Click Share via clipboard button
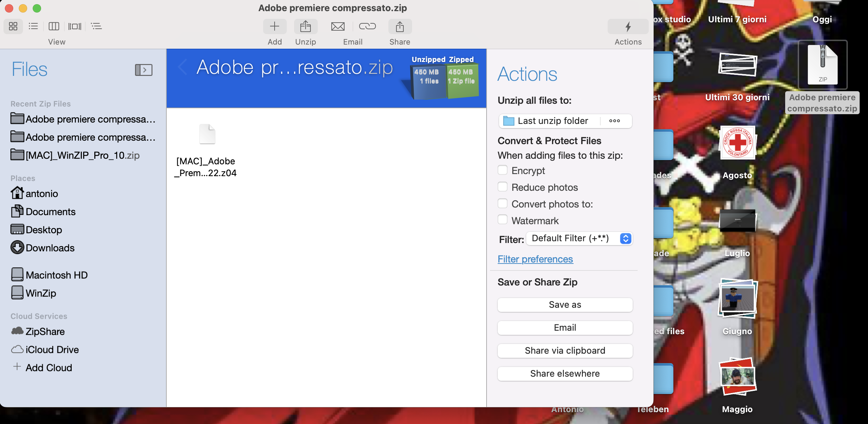868x424 pixels. click(x=565, y=351)
